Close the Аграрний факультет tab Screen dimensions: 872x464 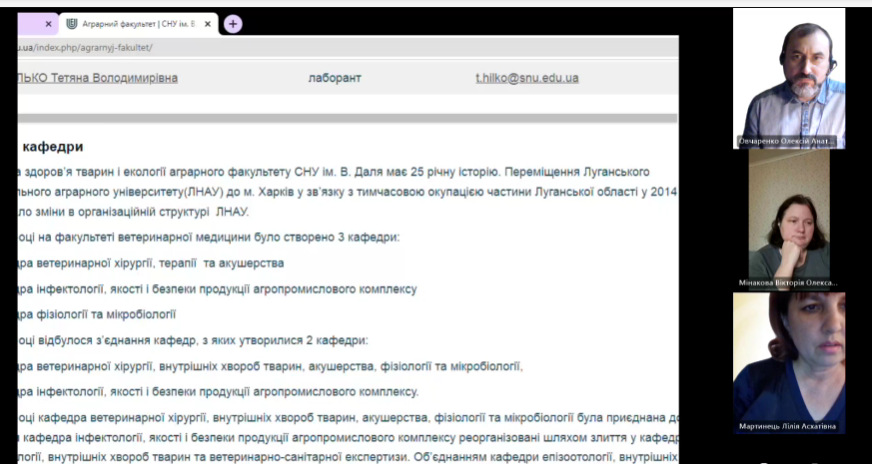point(209,24)
